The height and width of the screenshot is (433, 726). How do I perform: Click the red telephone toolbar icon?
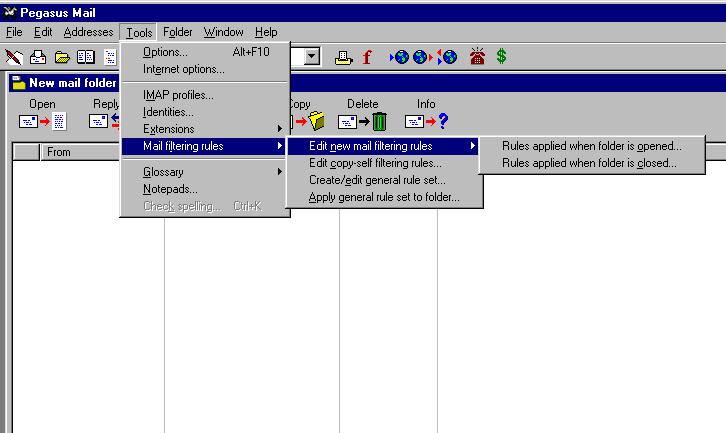(x=477, y=56)
